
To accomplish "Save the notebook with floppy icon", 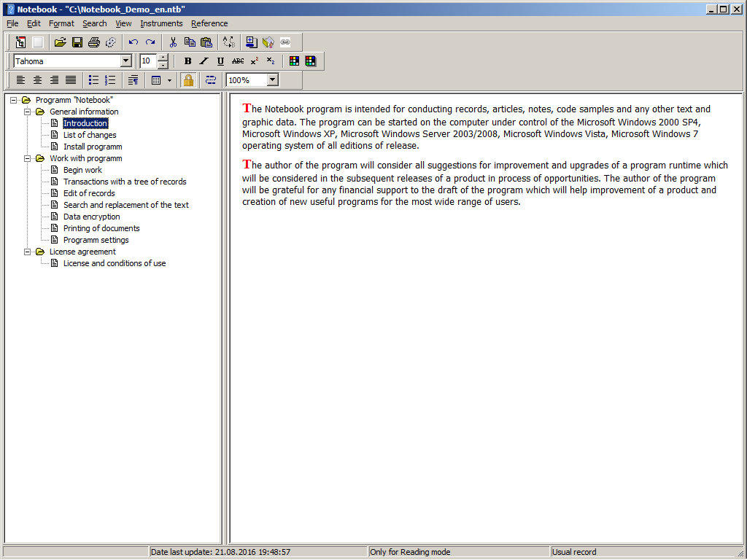I will [77, 42].
